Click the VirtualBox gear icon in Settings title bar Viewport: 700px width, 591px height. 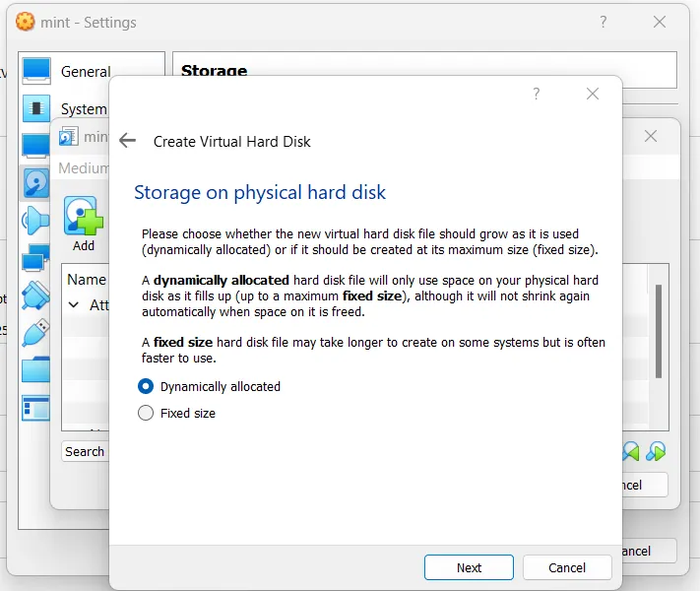click(x=25, y=22)
